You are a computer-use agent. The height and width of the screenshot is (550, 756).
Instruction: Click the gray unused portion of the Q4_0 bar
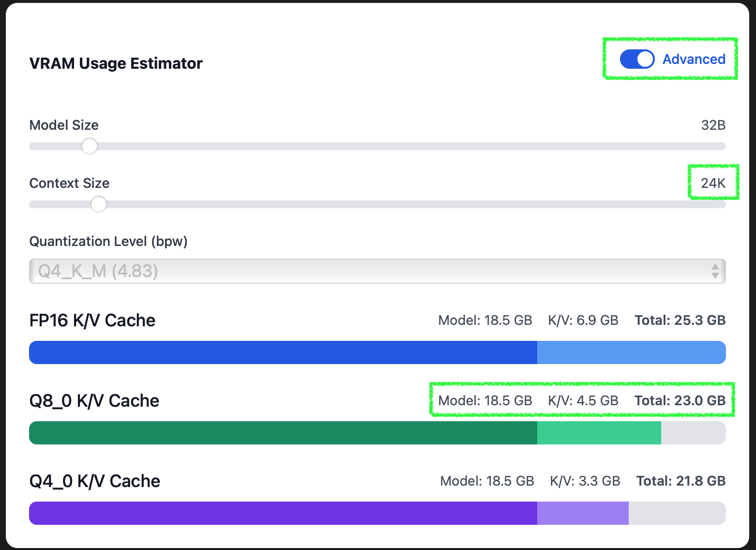coord(677,513)
